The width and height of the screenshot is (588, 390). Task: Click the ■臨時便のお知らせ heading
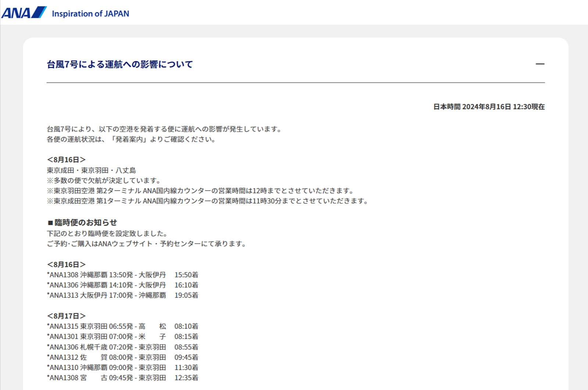(x=82, y=223)
